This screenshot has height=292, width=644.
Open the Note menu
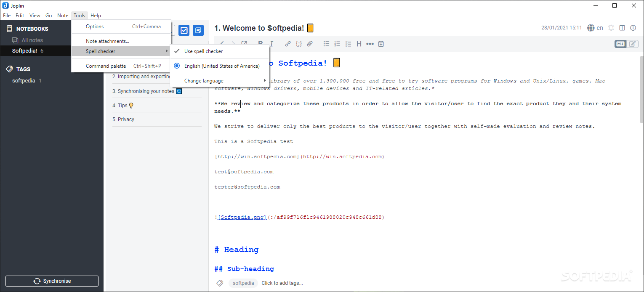pyautogui.click(x=63, y=16)
